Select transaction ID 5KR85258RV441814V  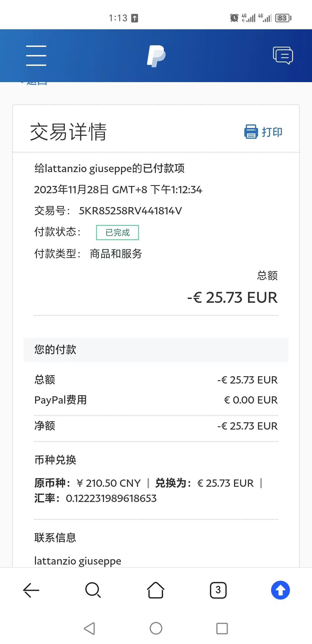pyautogui.click(x=130, y=211)
